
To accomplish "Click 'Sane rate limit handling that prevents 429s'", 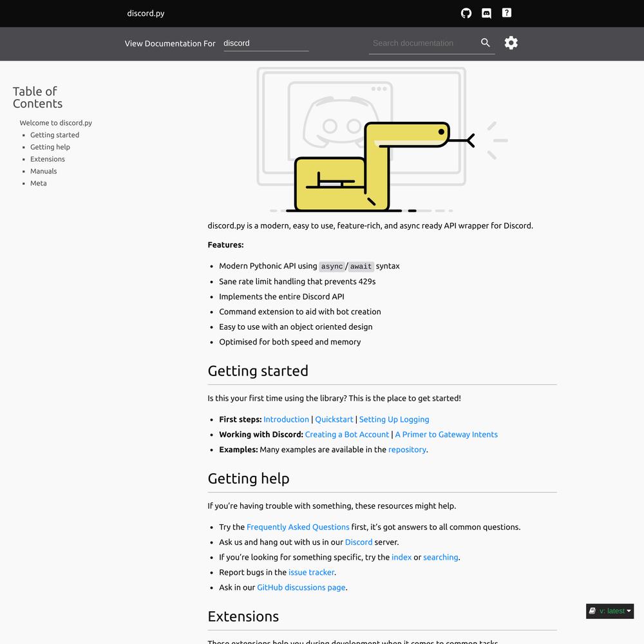I will click(x=297, y=281).
